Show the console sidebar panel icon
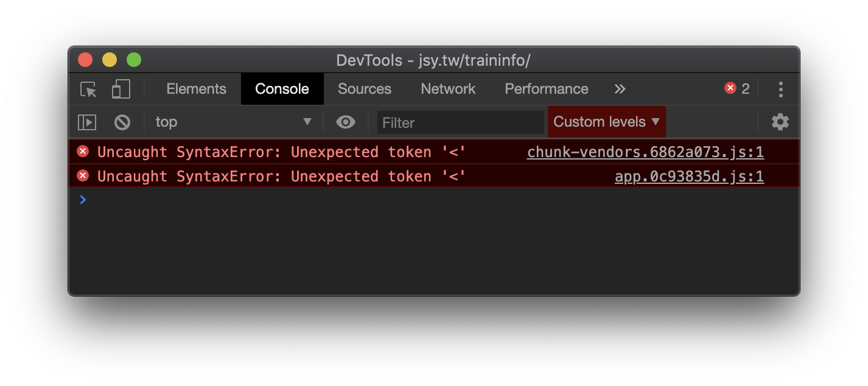 point(87,122)
